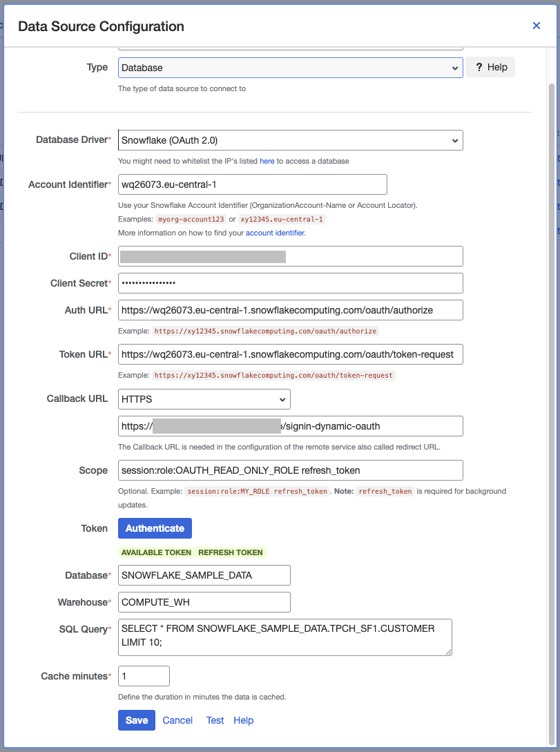Click the AVAILABLE TOKEN badge
This screenshot has height=752, width=560.
(x=156, y=552)
